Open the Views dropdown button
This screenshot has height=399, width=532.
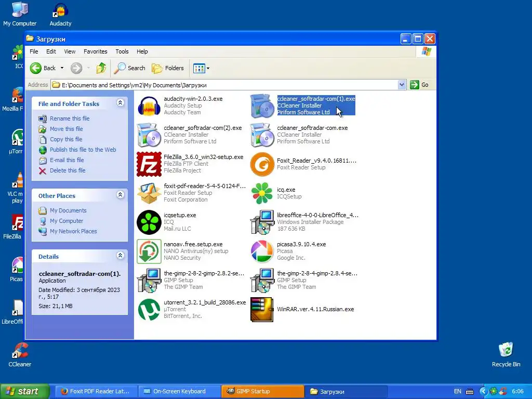(x=201, y=68)
